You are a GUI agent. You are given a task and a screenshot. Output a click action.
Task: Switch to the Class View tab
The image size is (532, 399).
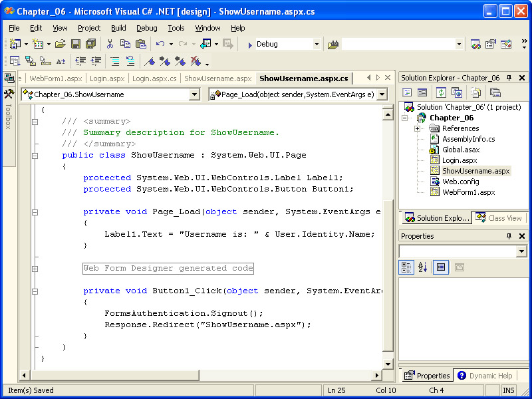tap(499, 218)
